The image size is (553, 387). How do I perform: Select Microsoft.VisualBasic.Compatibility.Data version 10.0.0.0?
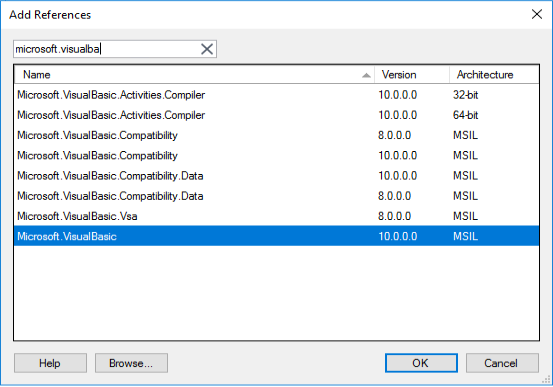276,176
